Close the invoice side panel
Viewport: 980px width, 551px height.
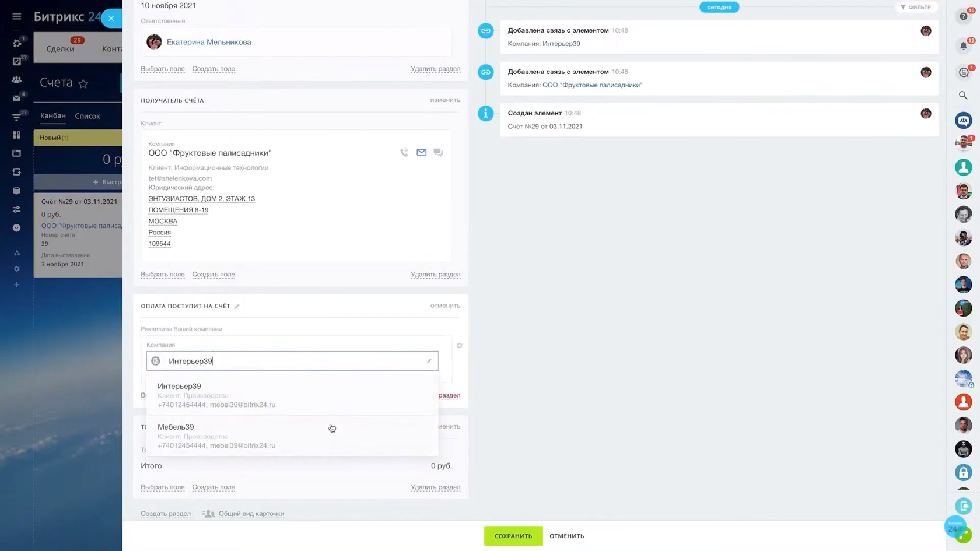[x=111, y=18]
